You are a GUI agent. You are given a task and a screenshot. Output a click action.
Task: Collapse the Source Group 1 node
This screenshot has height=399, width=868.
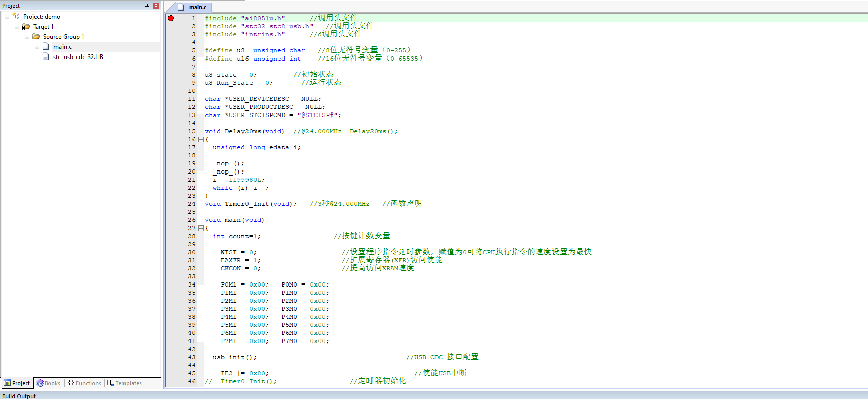coord(27,37)
